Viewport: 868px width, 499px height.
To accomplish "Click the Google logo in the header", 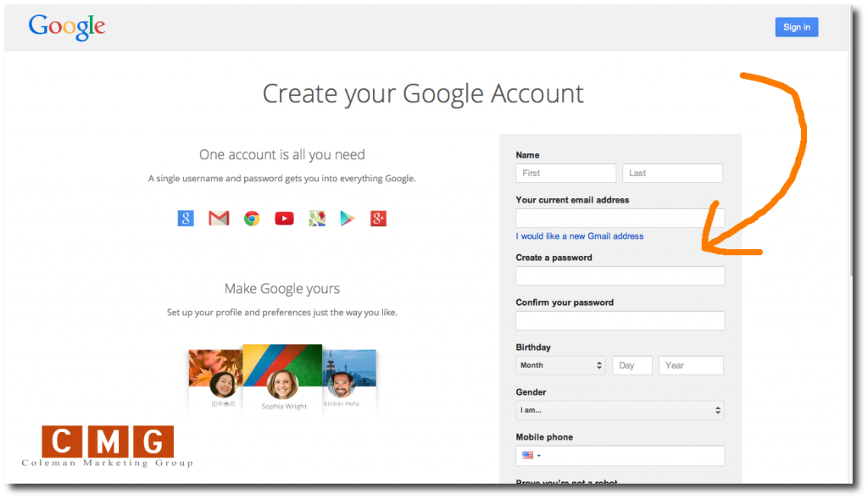I will point(67,26).
